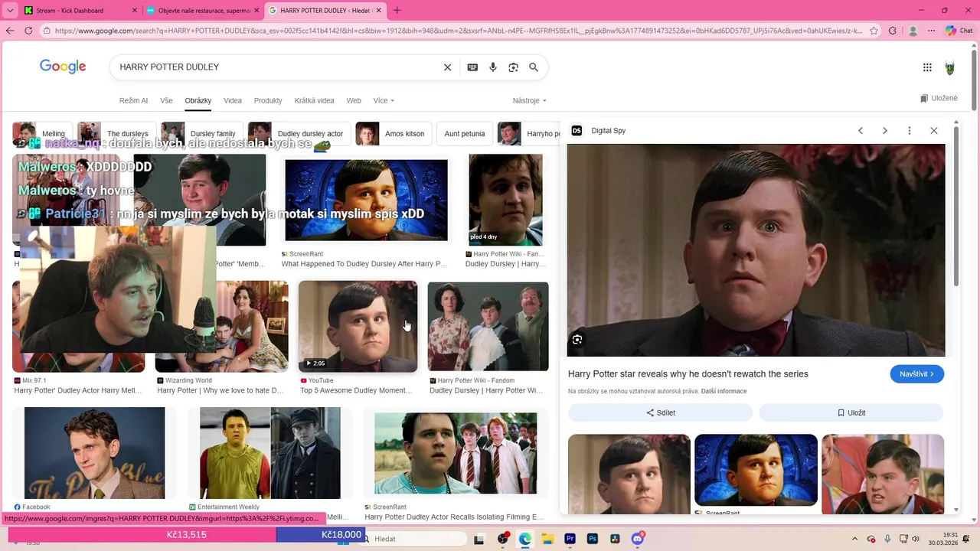This screenshot has height=551, width=980.
Task: Open Copilot Chat in the browser toolbar
Action: [x=959, y=31]
